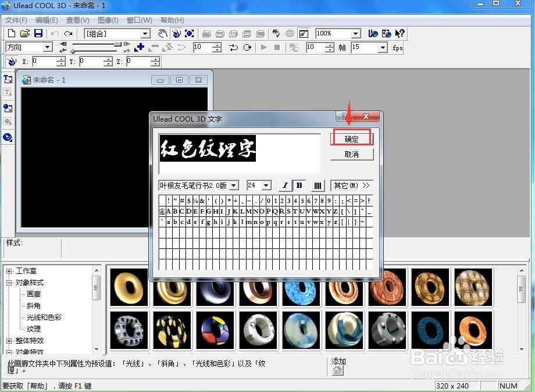Open the 查看(V) menu

(77, 20)
